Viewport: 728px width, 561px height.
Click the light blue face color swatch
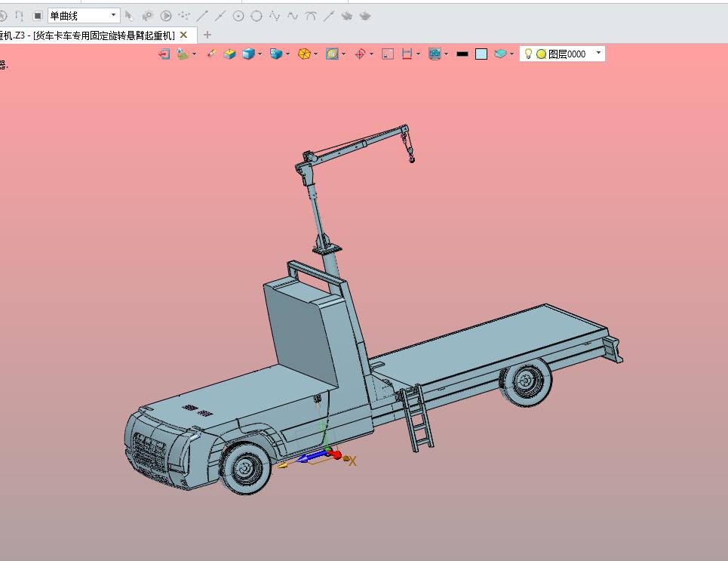(481, 54)
